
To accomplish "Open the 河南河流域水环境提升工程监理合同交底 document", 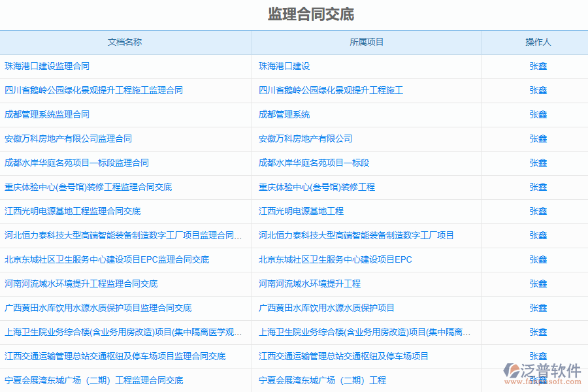I will 81,284.
